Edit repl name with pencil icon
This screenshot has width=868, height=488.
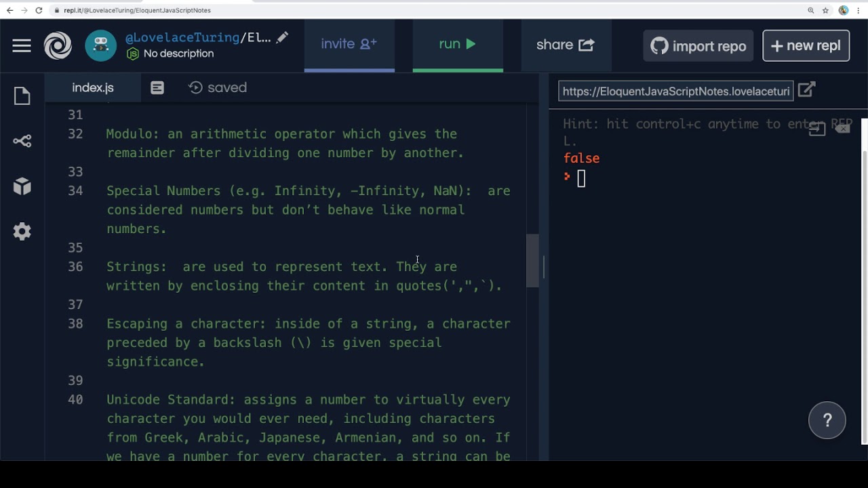pyautogui.click(x=282, y=37)
